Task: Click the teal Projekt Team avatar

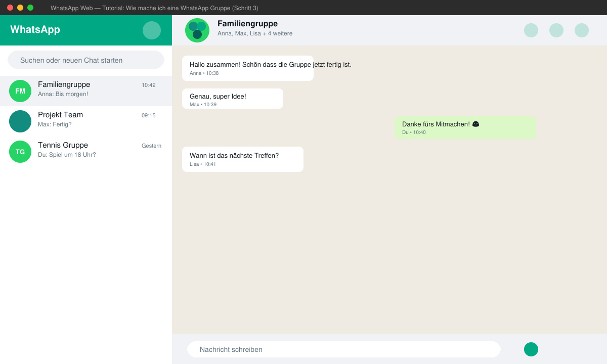Action: 20,121
